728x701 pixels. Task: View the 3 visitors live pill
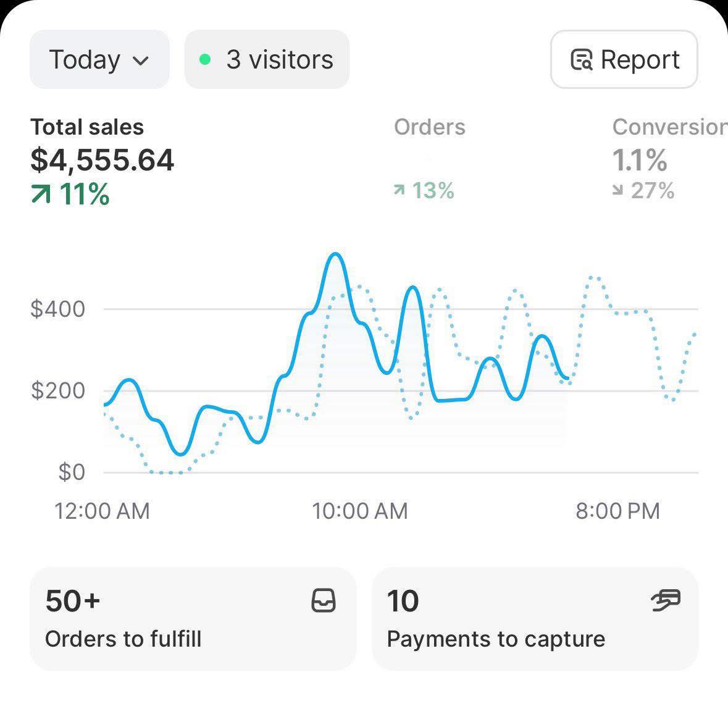coord(267,60)
